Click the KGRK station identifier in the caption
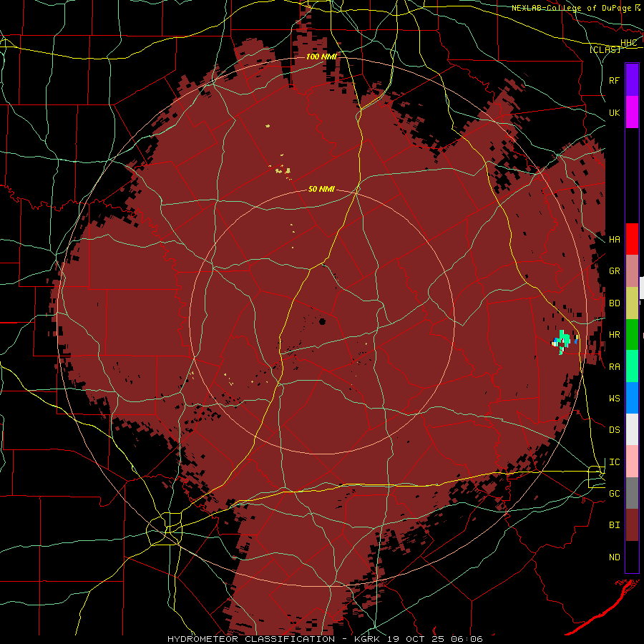This screenshot has height=644, width=644. click(x=367, y=639)
